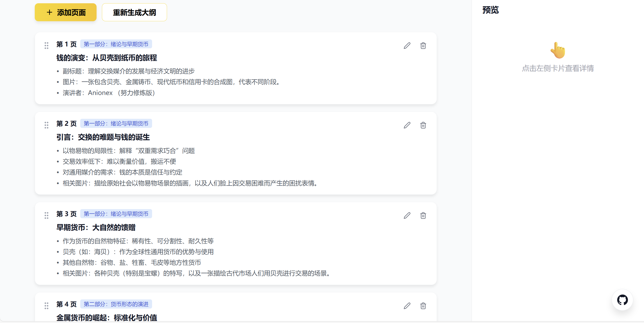
Task: Select the card 钱的演变：从贝壳到纸币的旅程
Action: tap(107, 58)
